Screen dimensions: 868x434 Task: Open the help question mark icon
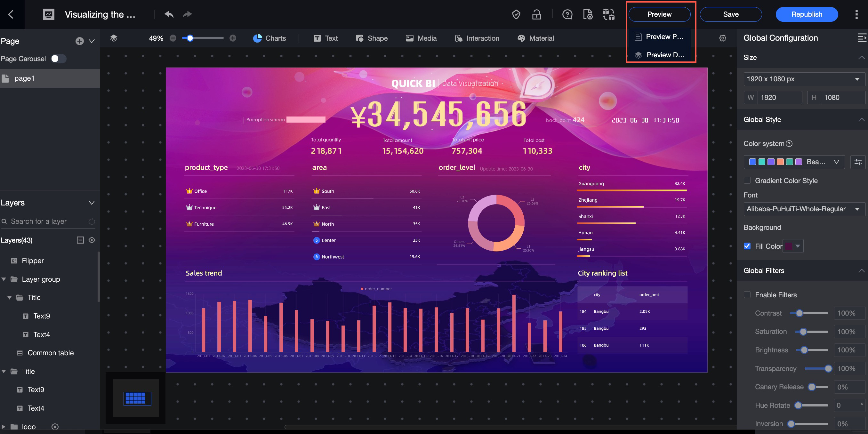coord(567,14)
